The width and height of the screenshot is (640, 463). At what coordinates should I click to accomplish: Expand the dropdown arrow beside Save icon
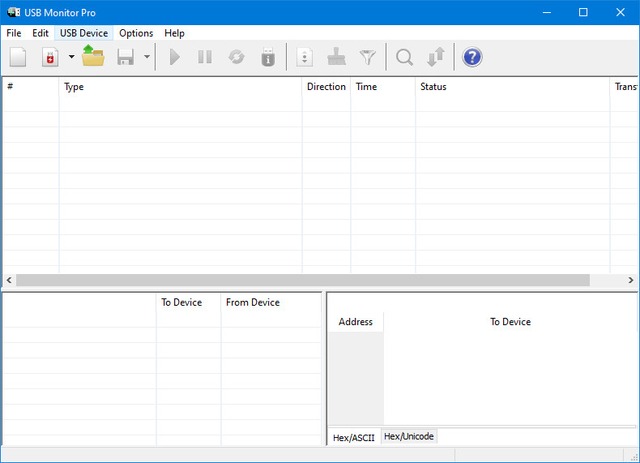[x=147, y=57]
